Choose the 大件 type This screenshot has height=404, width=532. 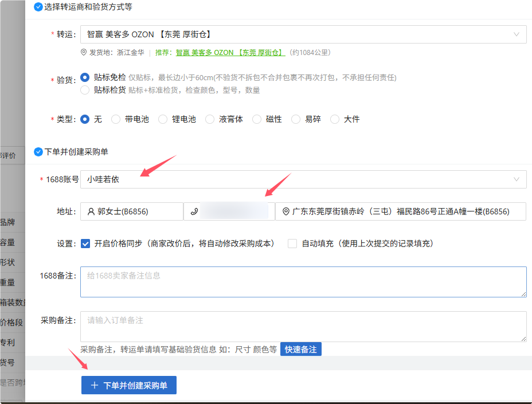point(335,119)
